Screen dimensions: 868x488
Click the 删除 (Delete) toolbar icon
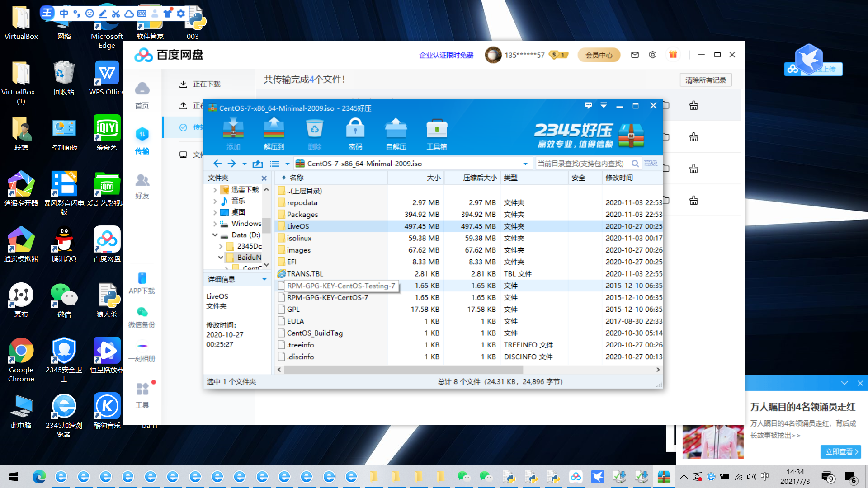pos(315,134)
